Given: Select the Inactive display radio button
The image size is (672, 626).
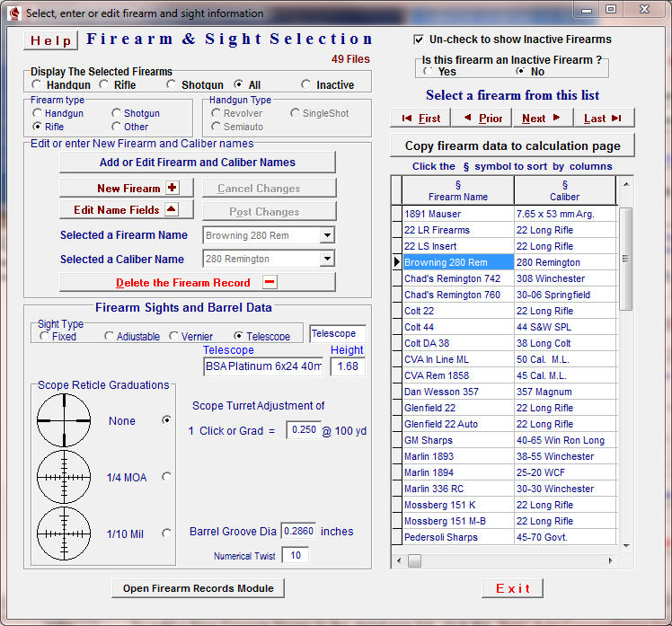Looking at the screenshot, I should click(305, 84).
